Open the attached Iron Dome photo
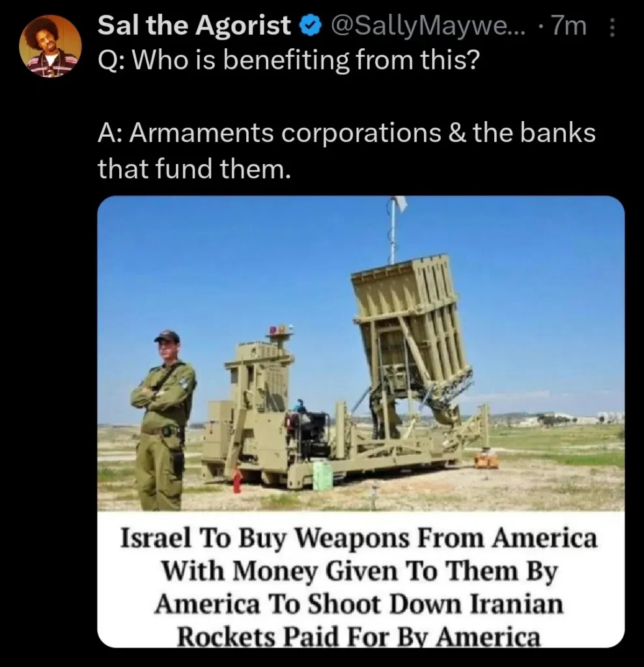The width and height of the screenshot is (644, 667). [x=361, y=353]
